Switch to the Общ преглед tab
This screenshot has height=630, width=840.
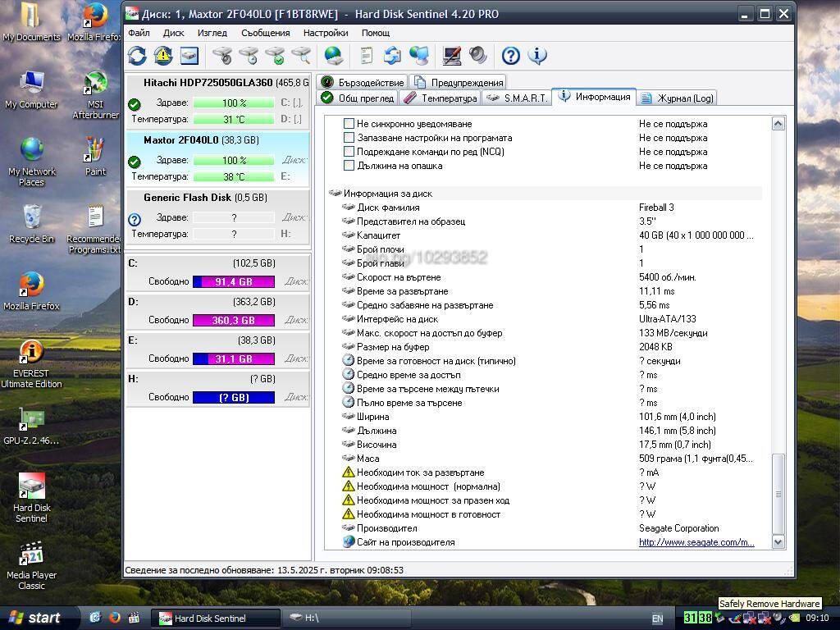click(358, 98)
